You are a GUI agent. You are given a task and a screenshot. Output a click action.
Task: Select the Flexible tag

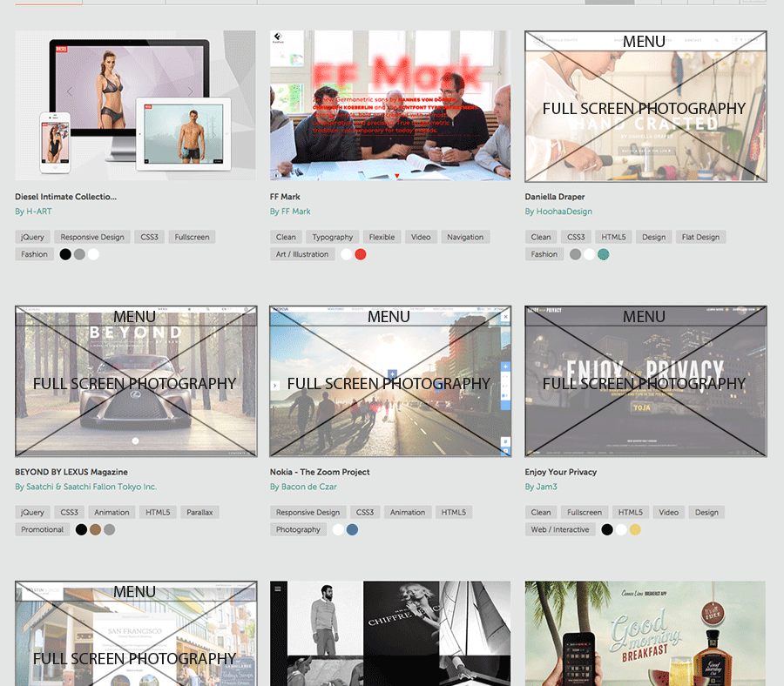pos(382,237)
